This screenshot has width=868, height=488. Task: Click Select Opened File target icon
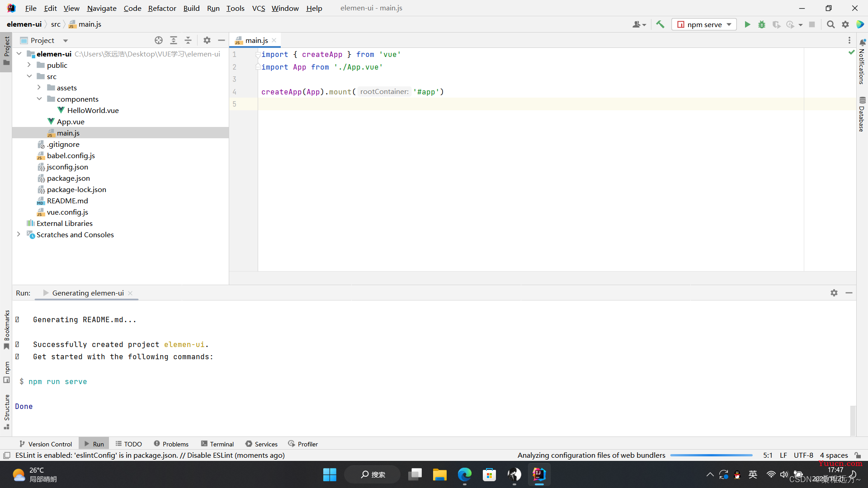pos(159,40)
